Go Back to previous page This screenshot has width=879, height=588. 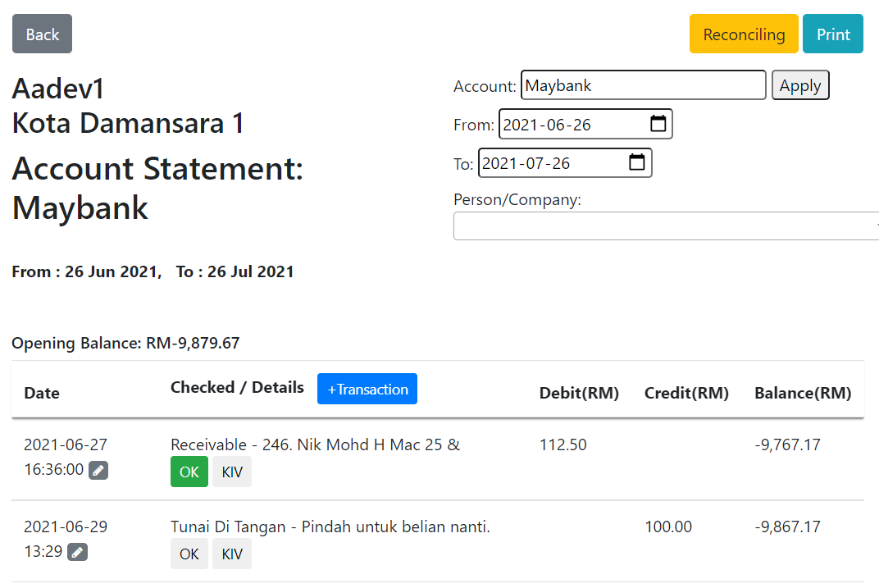pyautogui.click(x=42, y=34)
